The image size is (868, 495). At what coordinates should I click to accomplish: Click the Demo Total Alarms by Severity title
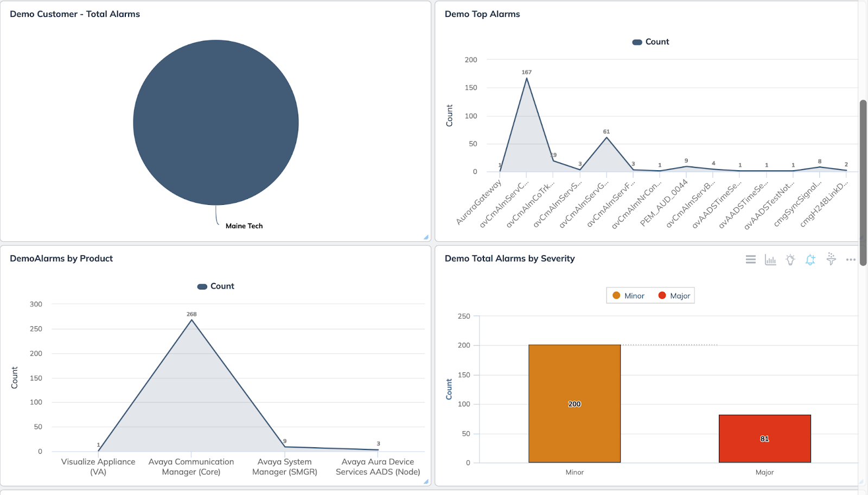pos(509,259)
